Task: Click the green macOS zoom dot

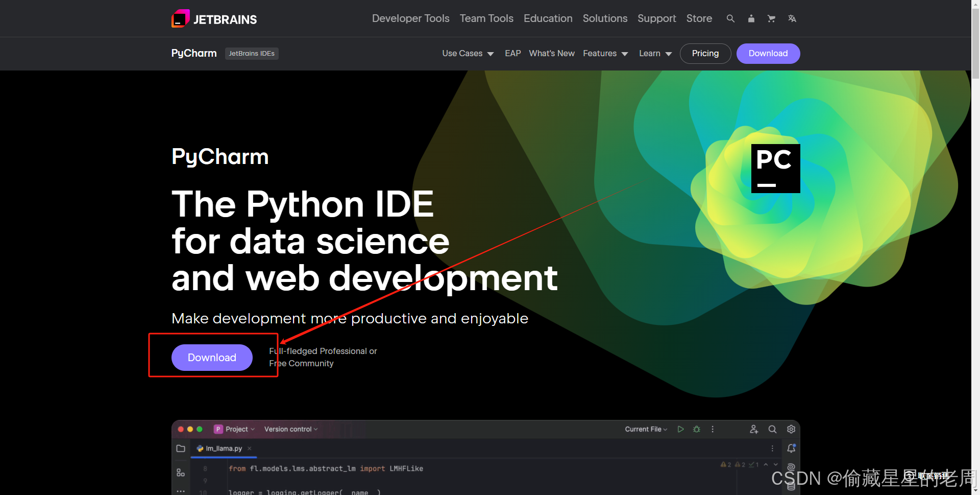Action: (200, 429)
